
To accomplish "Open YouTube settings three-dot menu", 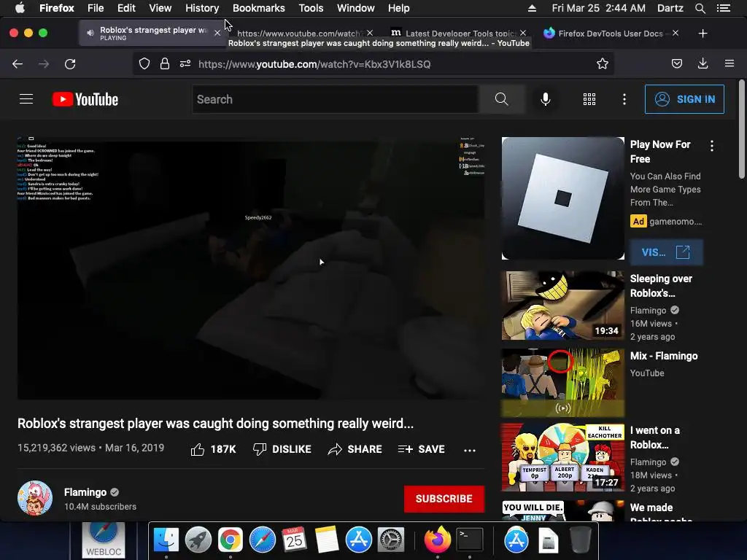I will click(624, 99).
